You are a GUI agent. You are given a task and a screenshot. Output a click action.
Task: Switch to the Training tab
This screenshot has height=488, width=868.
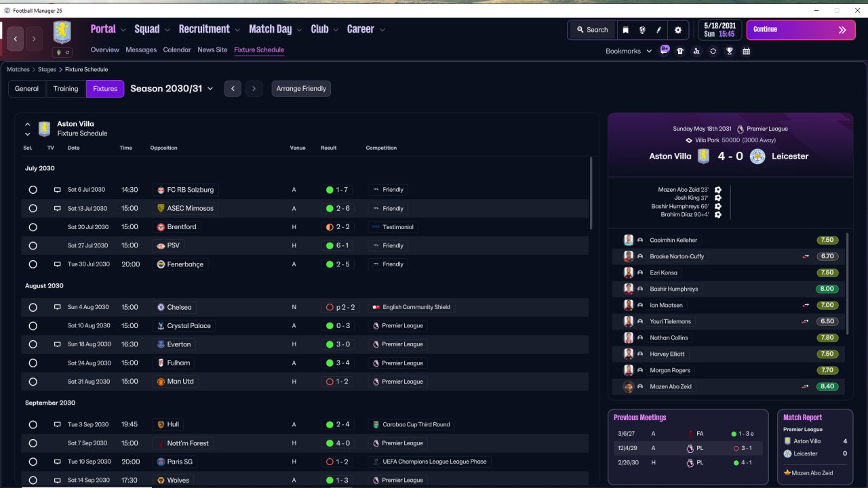pos(66,89)
